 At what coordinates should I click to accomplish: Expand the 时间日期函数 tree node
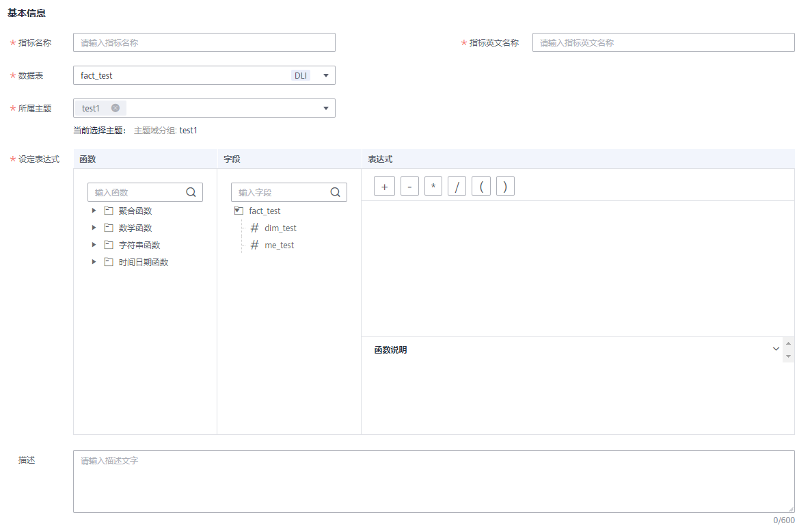click(94, 262)
